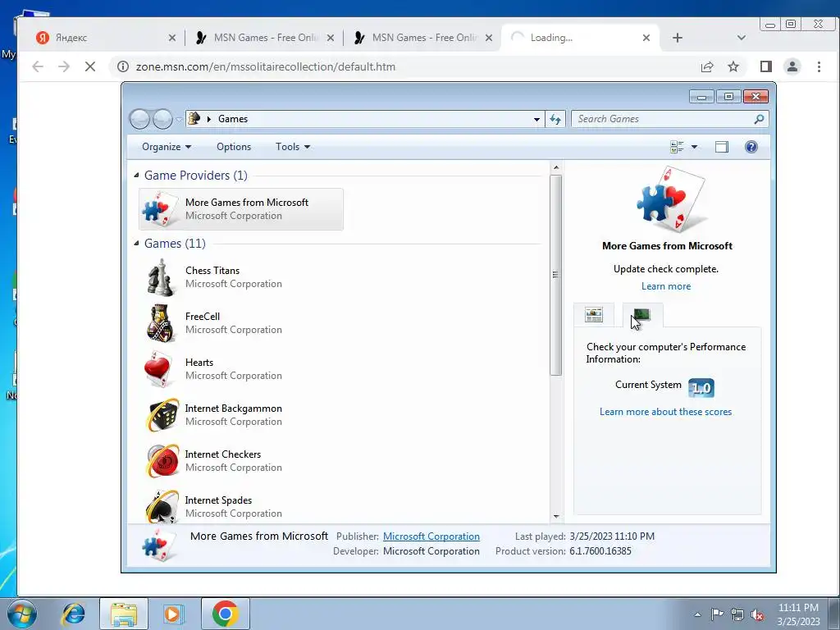The height and width of the screenshot is (630, 840).
Task: Switch to the second MSN Games tab
Action: click(x=423, y=38)
